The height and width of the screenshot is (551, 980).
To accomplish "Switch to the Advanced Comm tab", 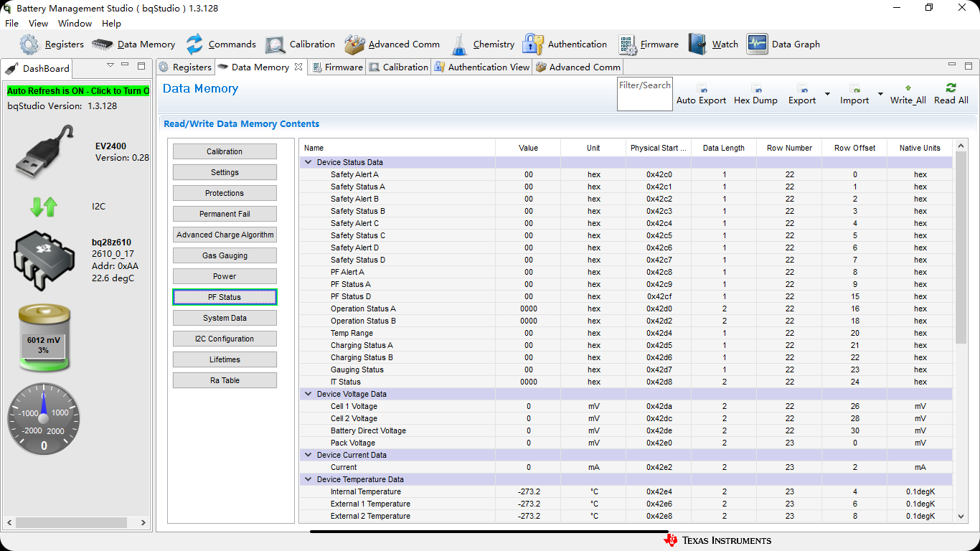I will [578, 67].
